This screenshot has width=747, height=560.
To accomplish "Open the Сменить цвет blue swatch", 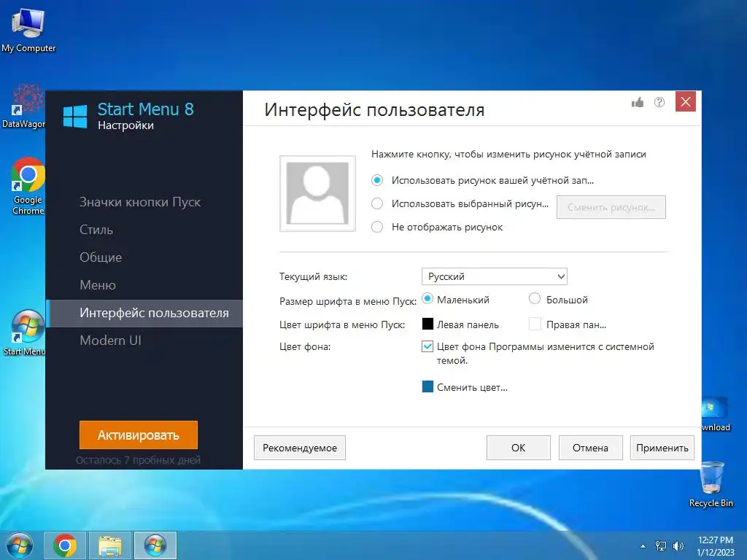I will 427,386.
